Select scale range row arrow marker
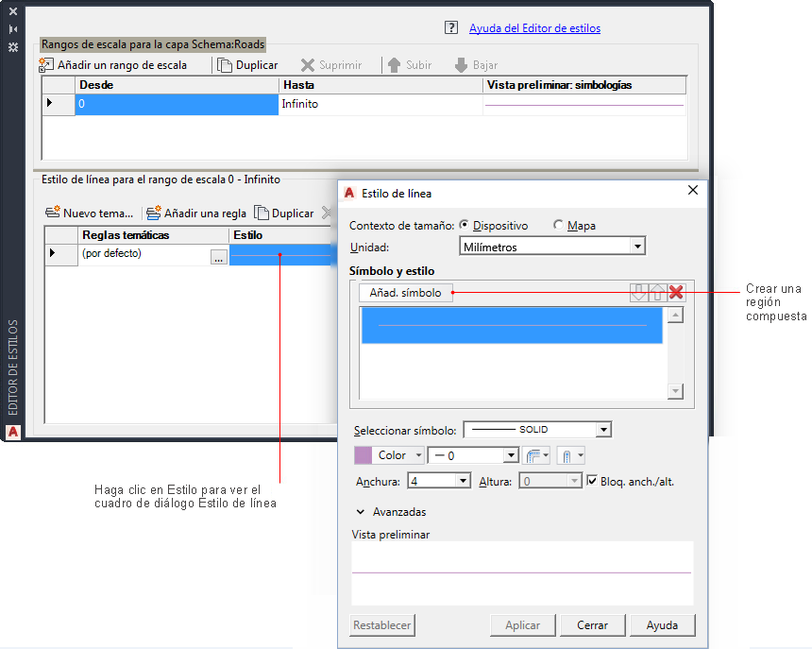Viewport: 812px width, 649px height. pyautogui.click(x=50, y=103)
